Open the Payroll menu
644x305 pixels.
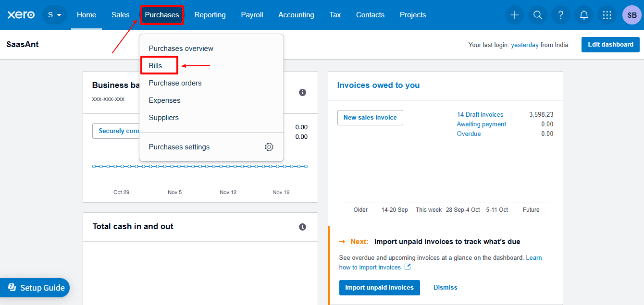click(x=252, y=15)
